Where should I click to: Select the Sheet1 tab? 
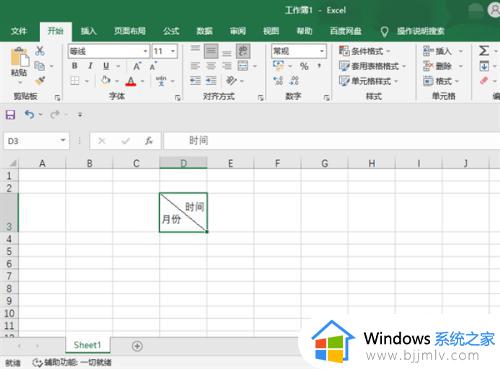[87, 345]
